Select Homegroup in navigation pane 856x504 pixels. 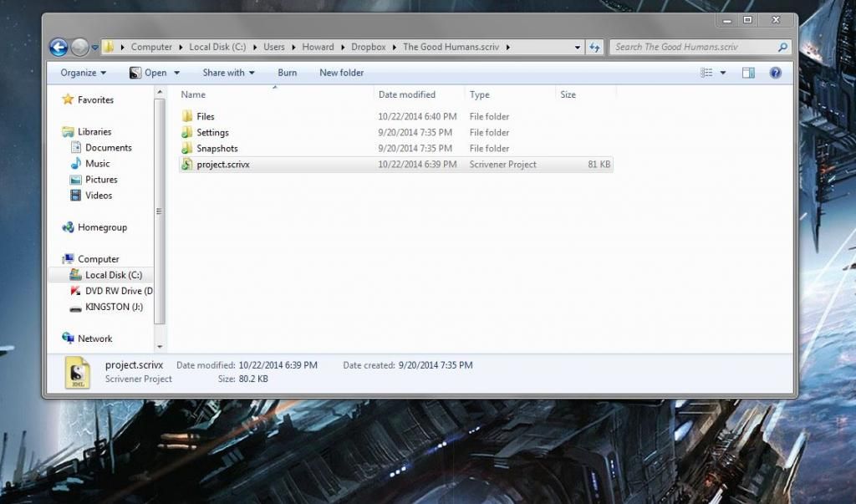(102, 227)
